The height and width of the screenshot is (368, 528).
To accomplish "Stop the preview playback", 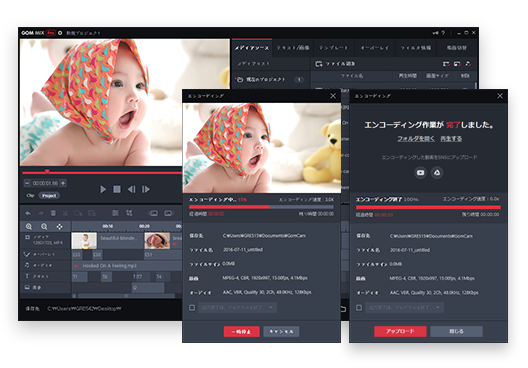I will [117, 189].
